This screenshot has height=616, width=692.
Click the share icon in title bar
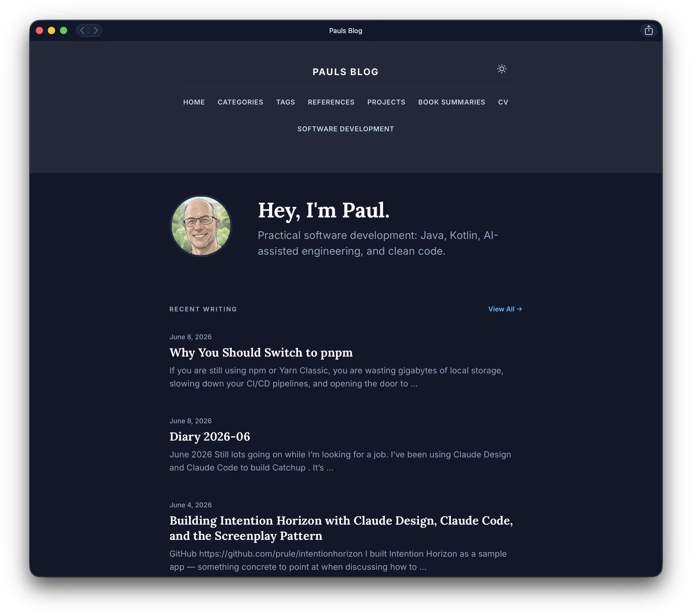pyautogui.click(x=648, y=30)
